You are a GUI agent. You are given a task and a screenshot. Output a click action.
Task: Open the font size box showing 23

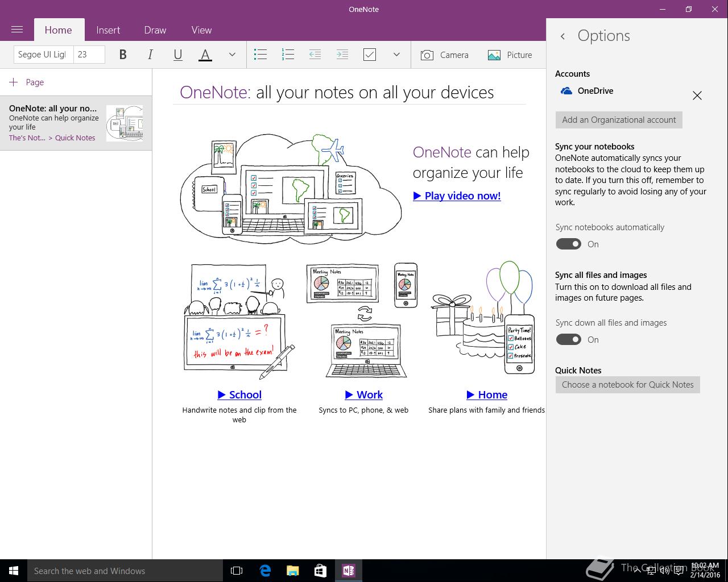(x=89, y=55)
